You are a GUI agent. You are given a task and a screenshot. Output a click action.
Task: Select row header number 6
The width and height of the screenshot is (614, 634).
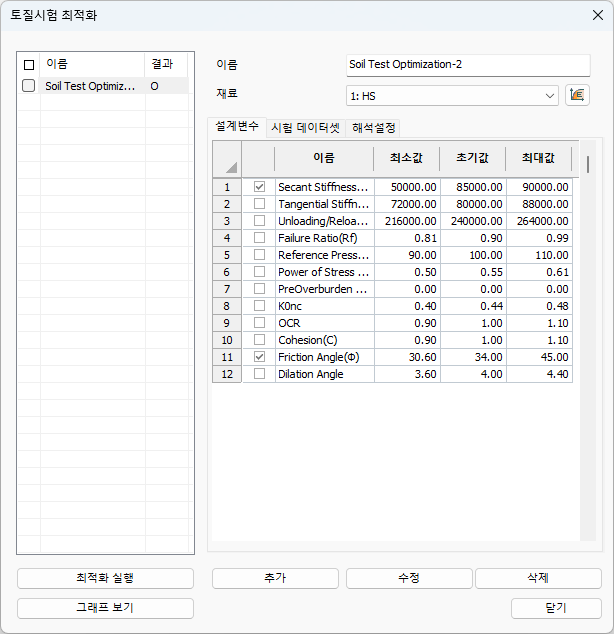[x=227, y=272]
